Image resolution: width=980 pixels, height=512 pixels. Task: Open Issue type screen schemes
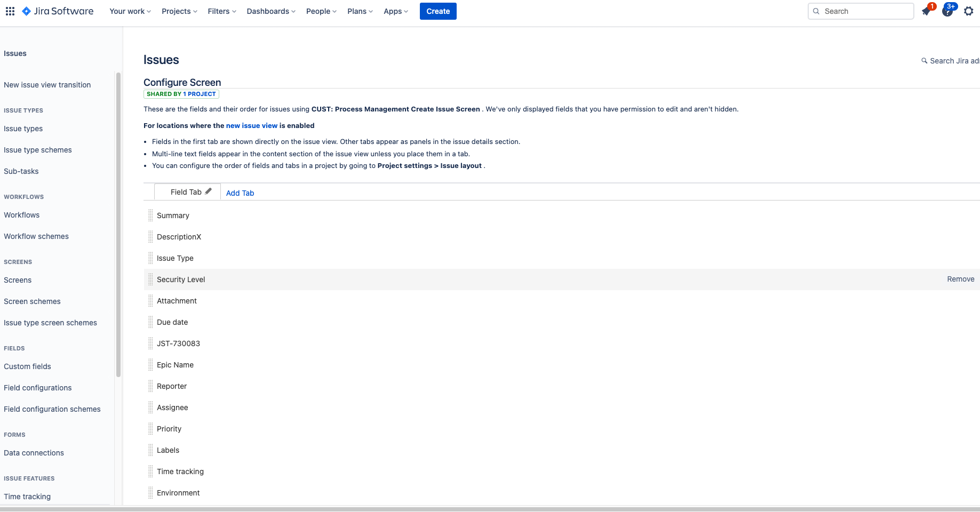click(51, 323)
